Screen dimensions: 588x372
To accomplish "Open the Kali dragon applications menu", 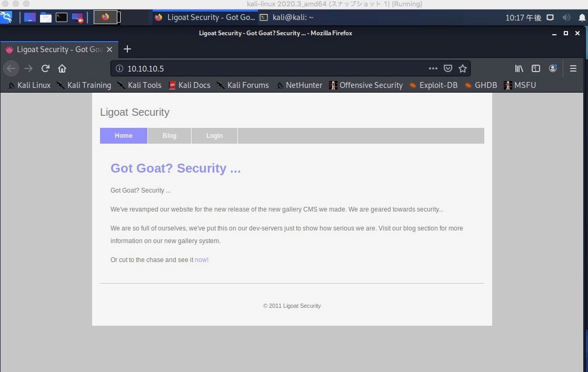I will 6,17.
